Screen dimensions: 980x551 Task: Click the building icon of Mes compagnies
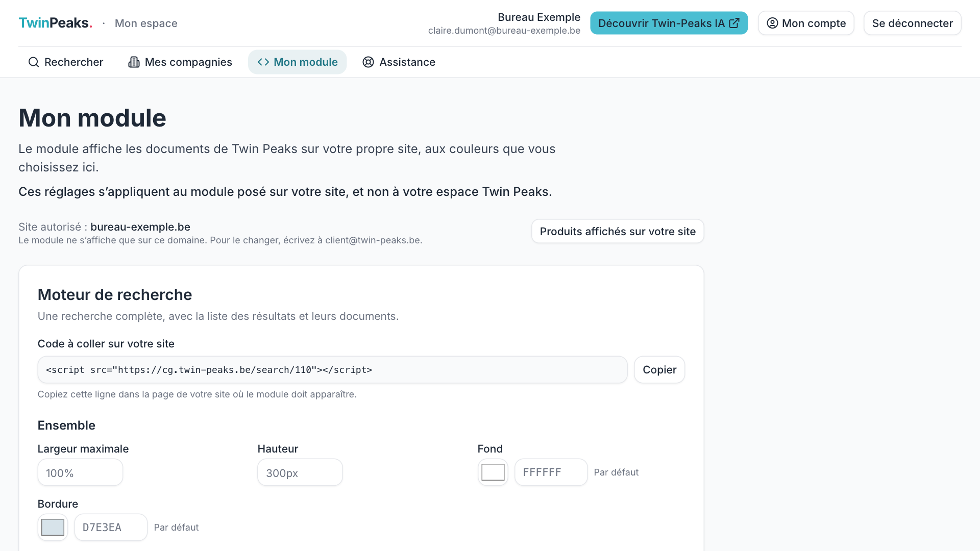[x=134, y=62]
